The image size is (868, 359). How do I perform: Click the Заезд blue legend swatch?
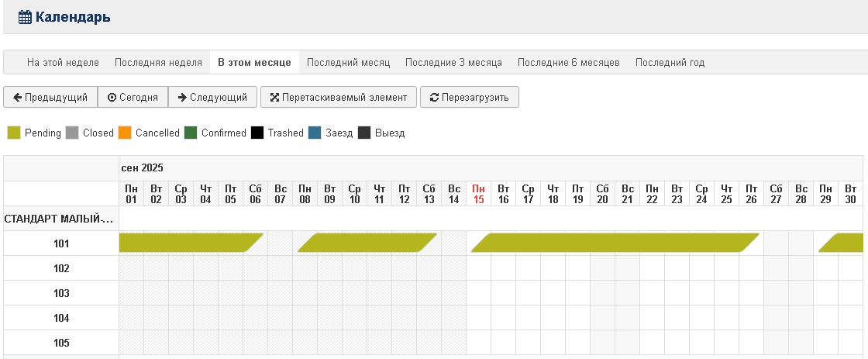coord(315,133)
